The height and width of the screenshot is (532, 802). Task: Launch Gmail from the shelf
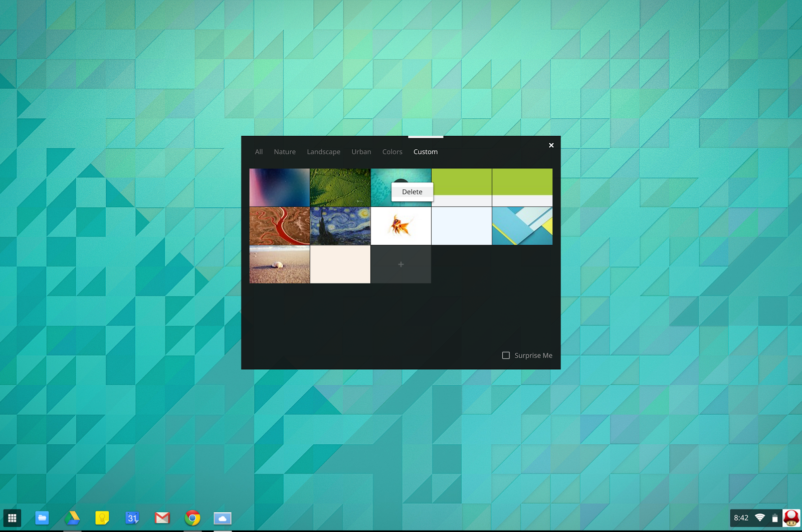162,518
